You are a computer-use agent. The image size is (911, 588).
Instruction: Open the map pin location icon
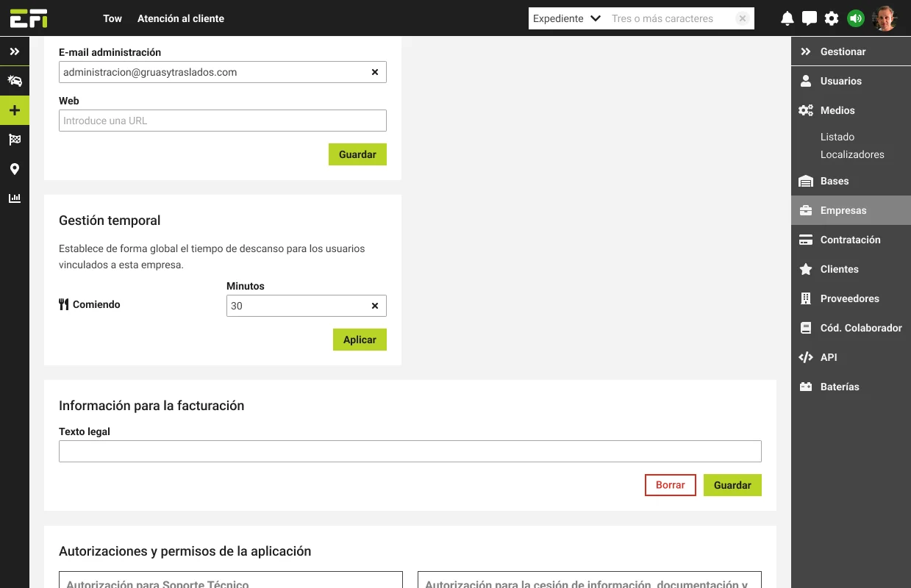(x=15, y=169)
